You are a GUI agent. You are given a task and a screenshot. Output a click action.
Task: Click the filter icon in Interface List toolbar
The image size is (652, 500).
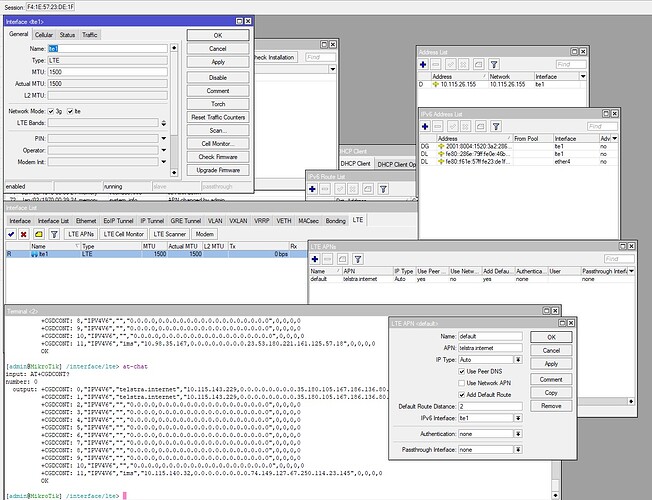pos(54,234)
